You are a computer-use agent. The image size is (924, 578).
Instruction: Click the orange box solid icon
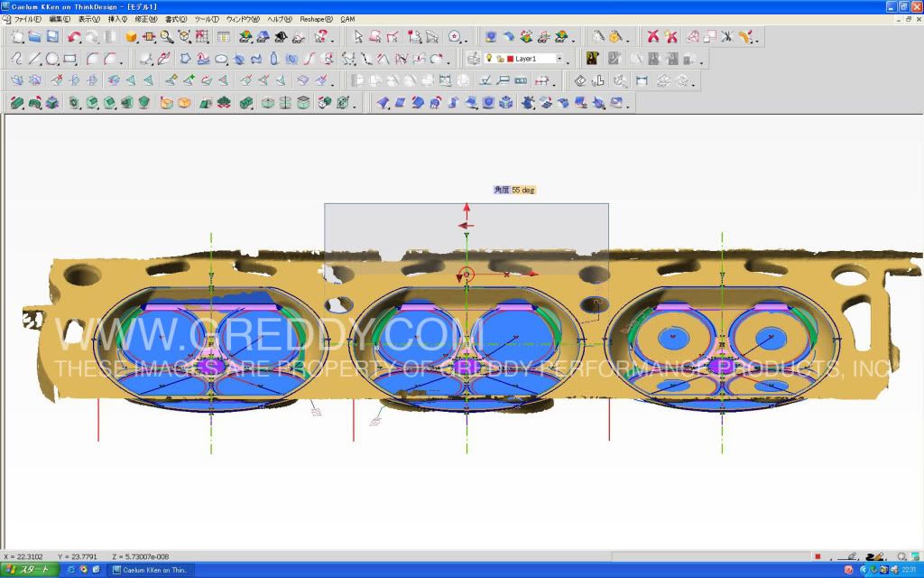184,103
